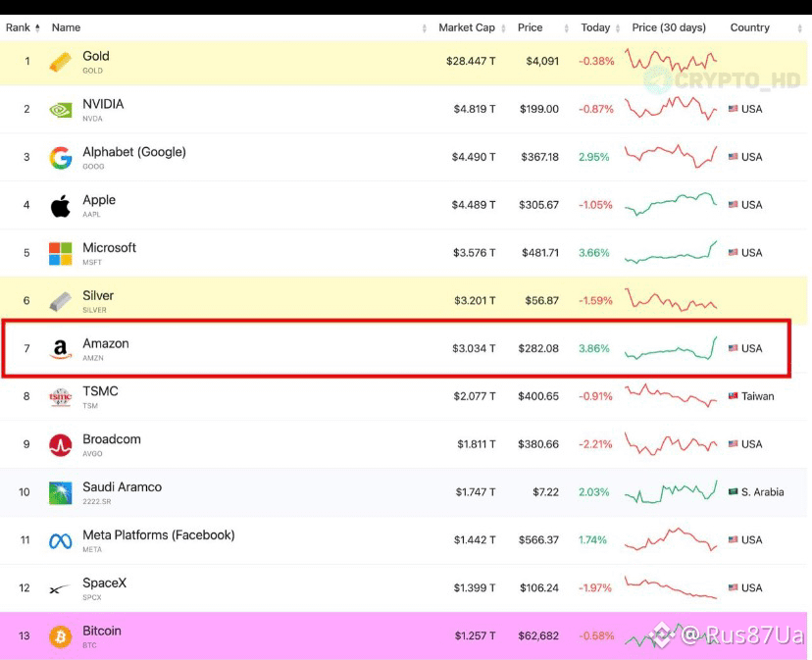Open the TSMC company link
812x660 pixels.
(x=100, y=391)
